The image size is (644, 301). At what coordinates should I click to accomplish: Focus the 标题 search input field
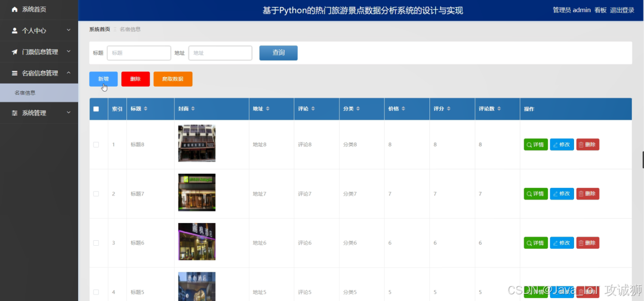(x=139, y=53)
